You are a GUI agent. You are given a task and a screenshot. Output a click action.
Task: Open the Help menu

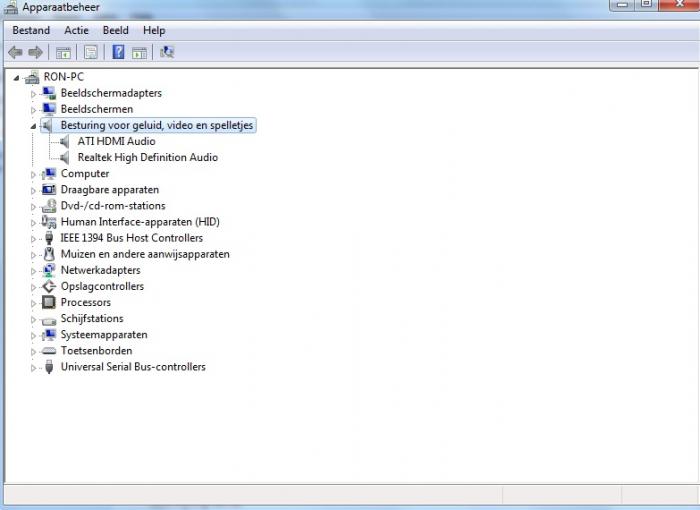pyautogui.click(x=154, y=30)
